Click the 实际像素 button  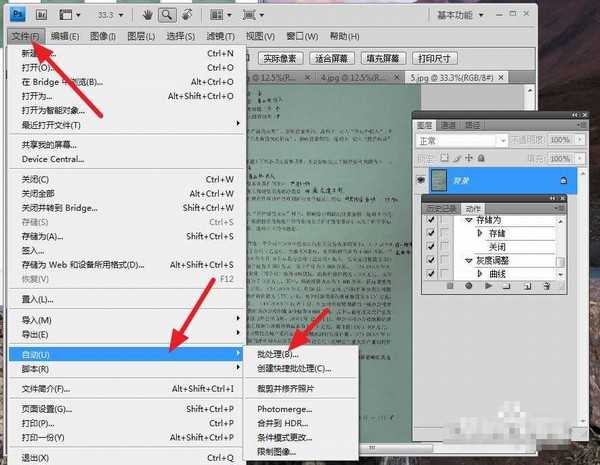[x=280, y=59]
